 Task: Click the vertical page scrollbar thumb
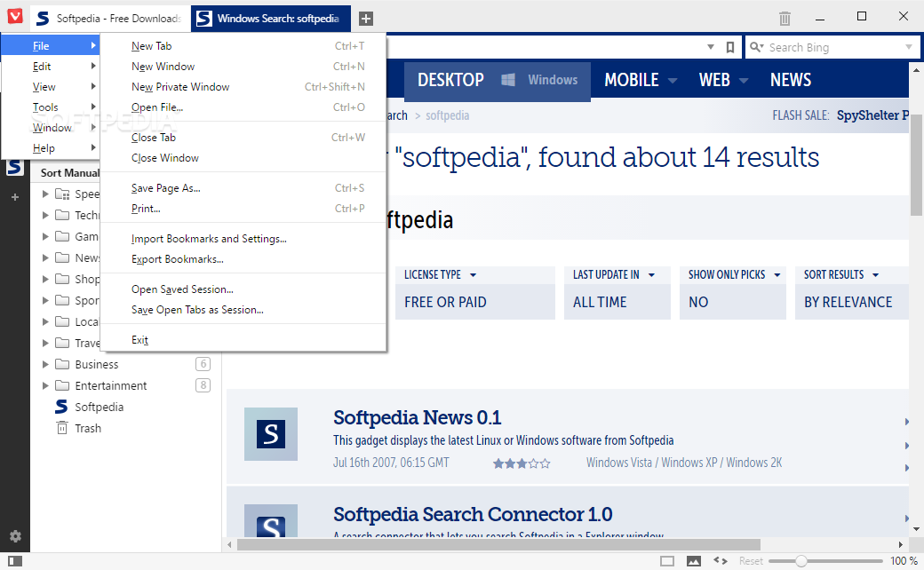click(x=916, y=166)
